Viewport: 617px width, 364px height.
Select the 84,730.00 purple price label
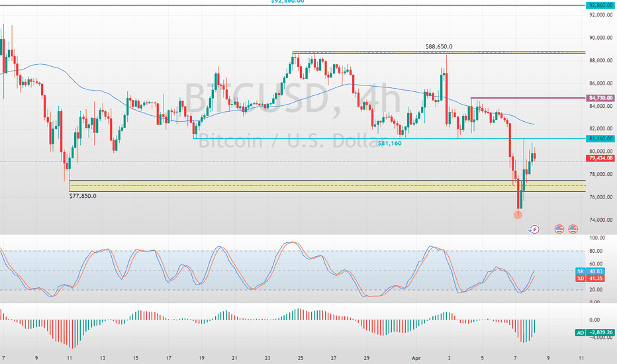pyautogui.click(x=600, y=97)
